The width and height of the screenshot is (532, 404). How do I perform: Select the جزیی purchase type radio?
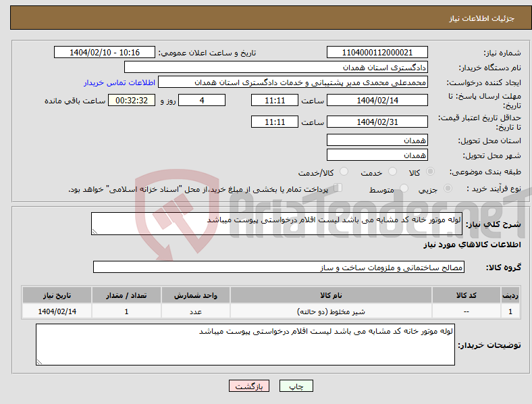tap(448, 188)
